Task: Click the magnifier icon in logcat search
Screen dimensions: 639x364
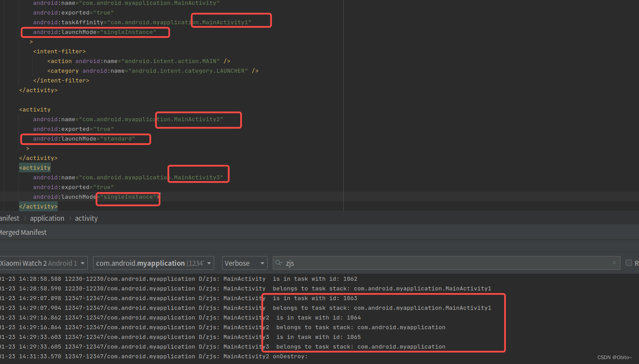Action: (279, 263)
